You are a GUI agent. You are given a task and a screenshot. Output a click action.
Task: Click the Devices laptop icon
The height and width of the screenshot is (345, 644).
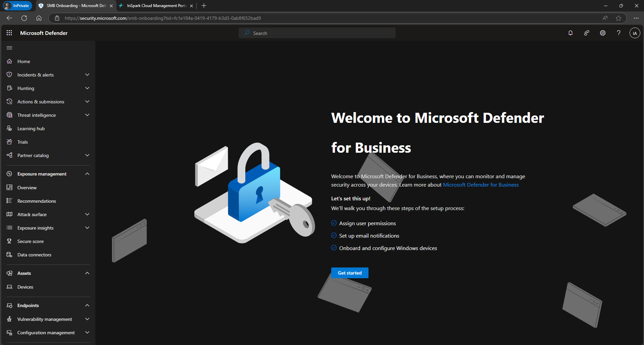pos(9,287)
